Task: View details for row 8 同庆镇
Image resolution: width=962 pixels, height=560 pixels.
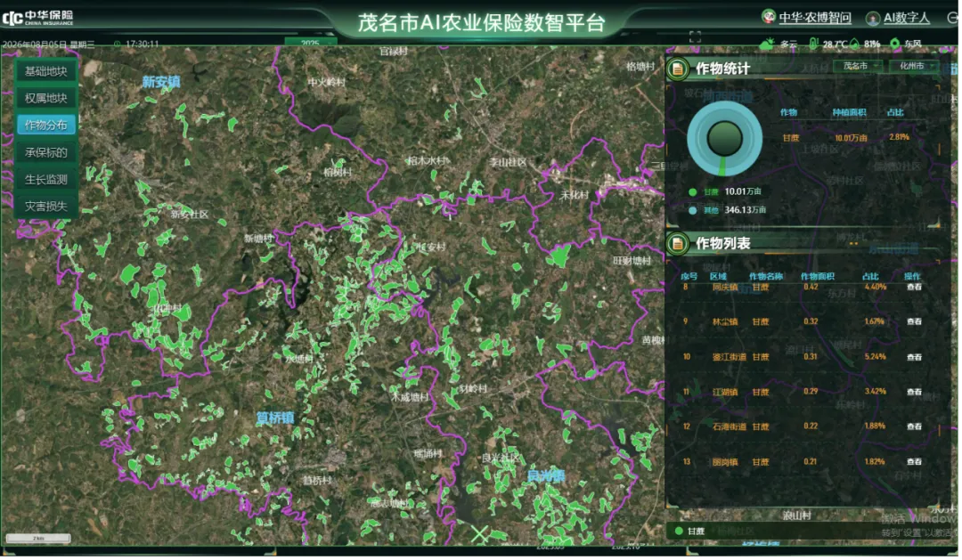Action: pos(914,287)
